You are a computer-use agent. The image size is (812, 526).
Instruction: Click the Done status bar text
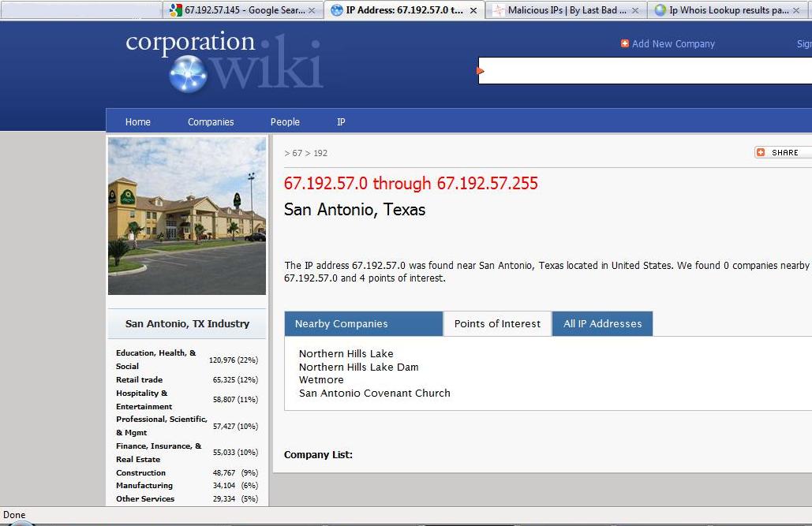14,515
